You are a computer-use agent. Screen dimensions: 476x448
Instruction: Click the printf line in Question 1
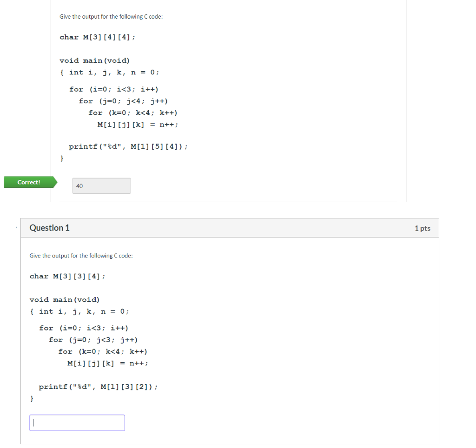click(x=93, y=386)
